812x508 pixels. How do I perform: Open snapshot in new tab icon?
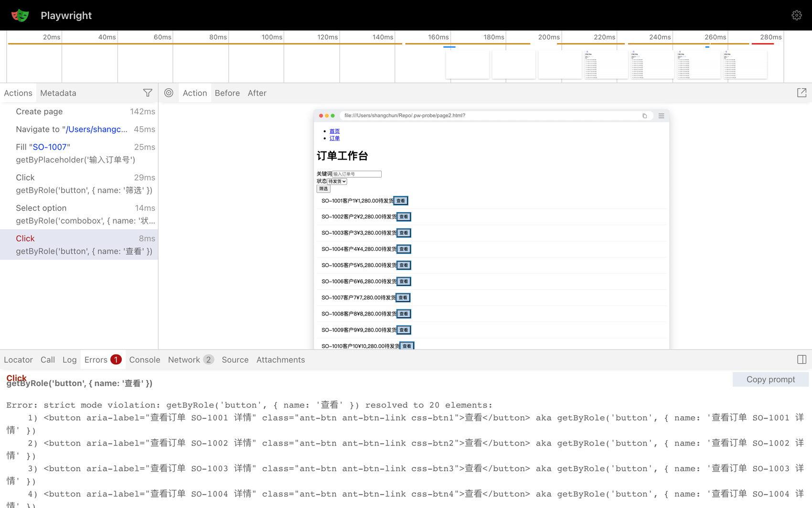[x=801, y=93]
